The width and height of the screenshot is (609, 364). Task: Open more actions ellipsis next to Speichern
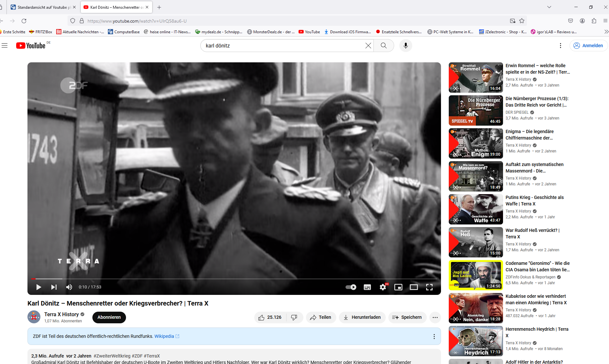435,317
